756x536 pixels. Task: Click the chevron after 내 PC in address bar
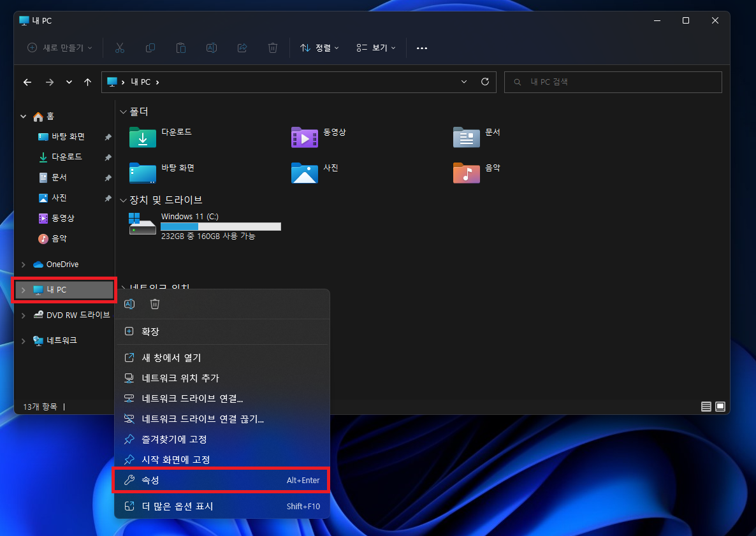pos(157,82)
